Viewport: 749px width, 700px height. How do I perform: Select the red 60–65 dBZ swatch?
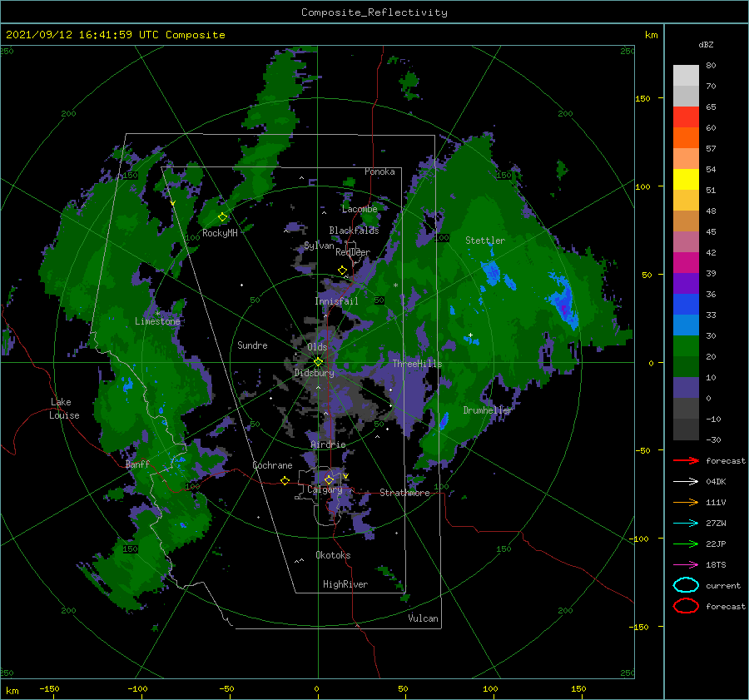(686, 117)
